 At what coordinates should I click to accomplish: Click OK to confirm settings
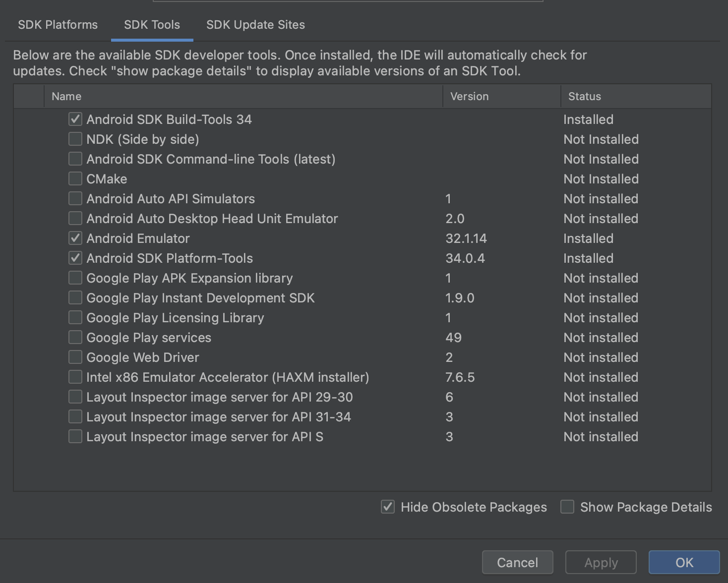pos(684,563)
